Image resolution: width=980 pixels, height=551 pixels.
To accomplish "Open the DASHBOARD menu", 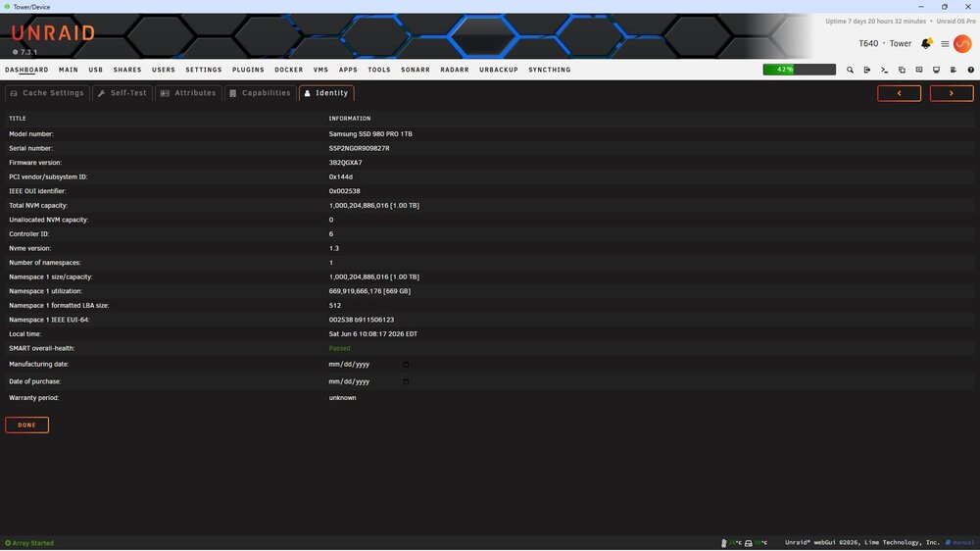I will tap(26, 70).
